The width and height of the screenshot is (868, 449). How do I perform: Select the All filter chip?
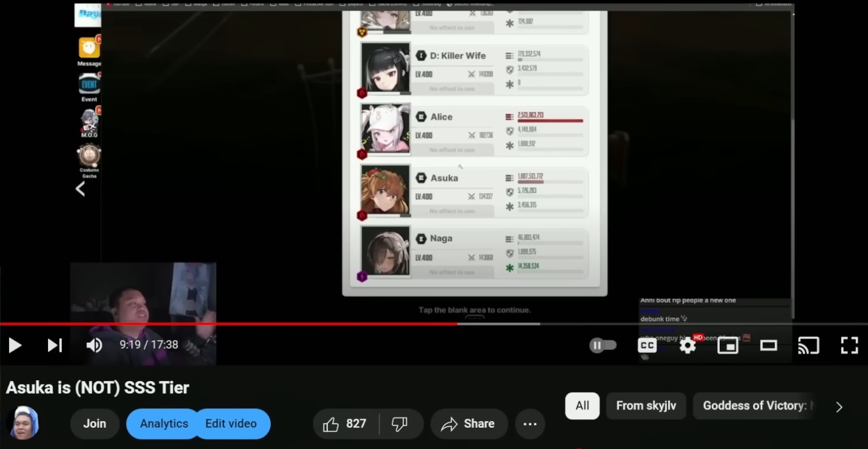[x=583, y=406]
